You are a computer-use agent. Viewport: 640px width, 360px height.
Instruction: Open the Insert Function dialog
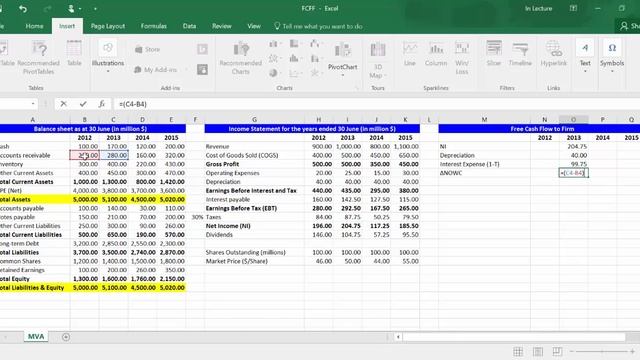102,104
